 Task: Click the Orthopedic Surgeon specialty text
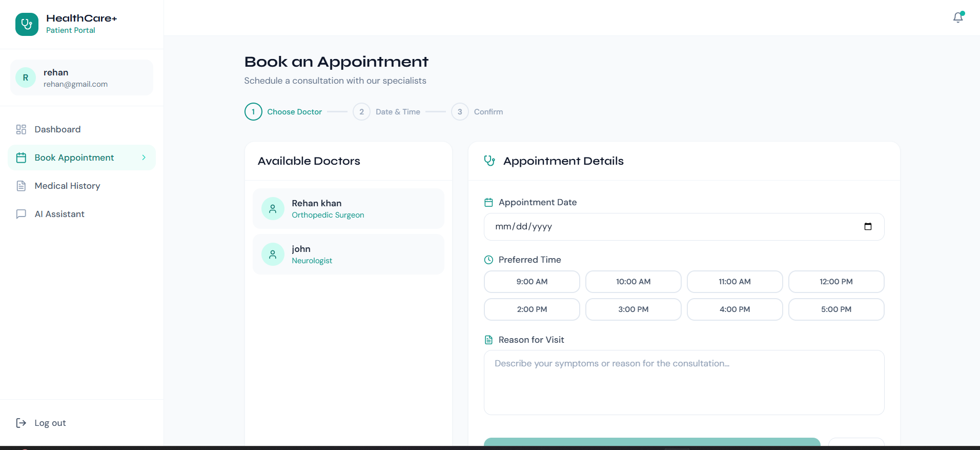pyautogui.click(x=328, y=215)
